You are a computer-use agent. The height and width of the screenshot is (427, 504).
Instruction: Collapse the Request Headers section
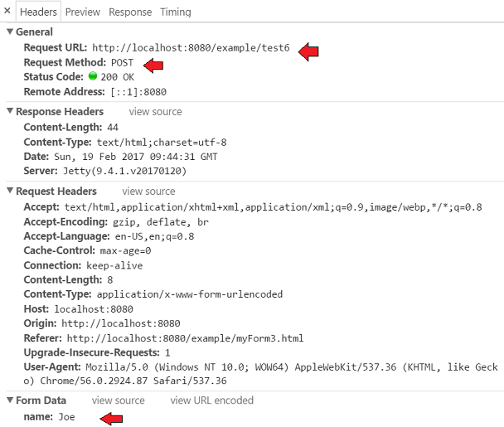click(x=10, y=192)
